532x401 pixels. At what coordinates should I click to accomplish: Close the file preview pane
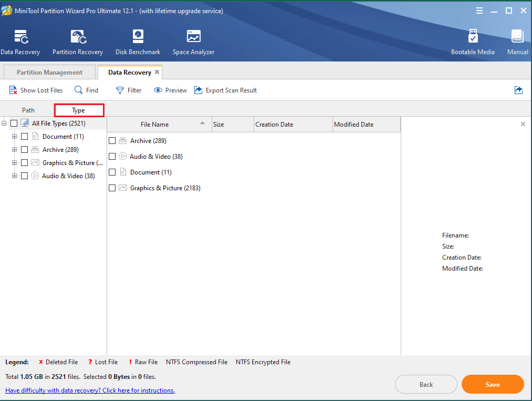point(523,124)
